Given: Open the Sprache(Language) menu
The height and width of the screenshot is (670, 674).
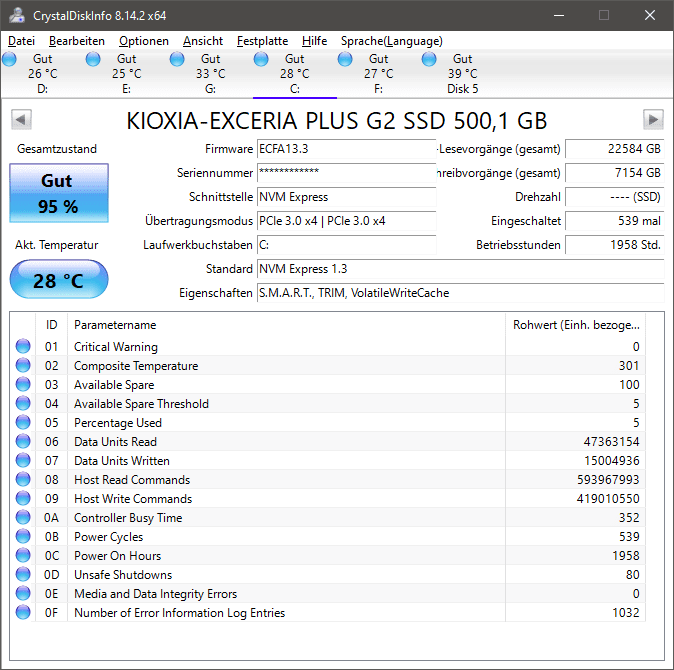Looking at the screenshot, I should [x=391, y=41].
